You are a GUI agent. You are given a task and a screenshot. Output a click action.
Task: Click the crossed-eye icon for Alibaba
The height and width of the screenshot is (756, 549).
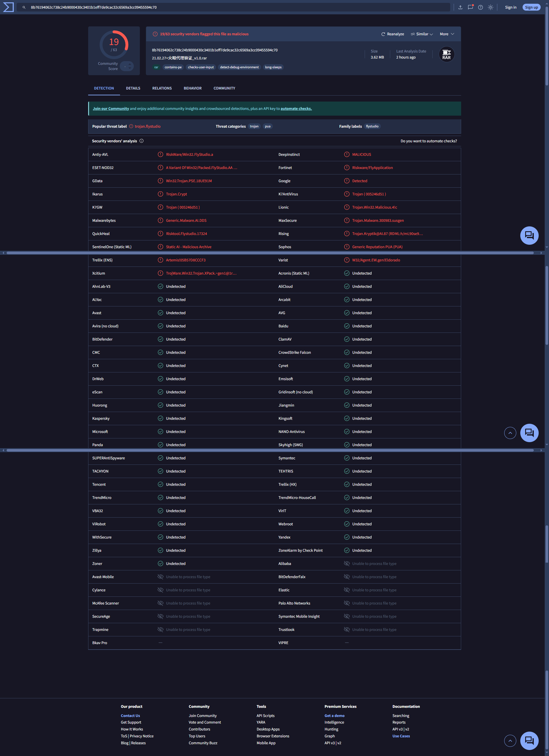347,564
